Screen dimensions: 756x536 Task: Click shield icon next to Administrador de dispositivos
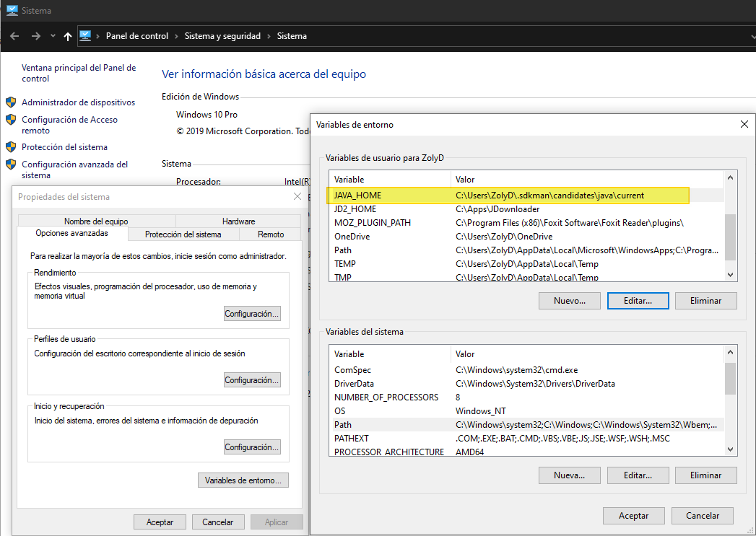point(10,102)
